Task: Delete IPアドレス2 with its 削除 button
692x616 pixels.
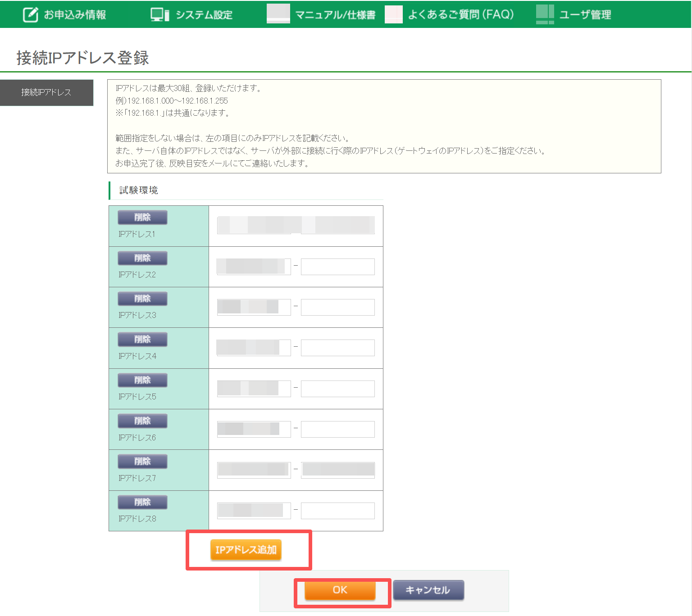Action: 142,258
